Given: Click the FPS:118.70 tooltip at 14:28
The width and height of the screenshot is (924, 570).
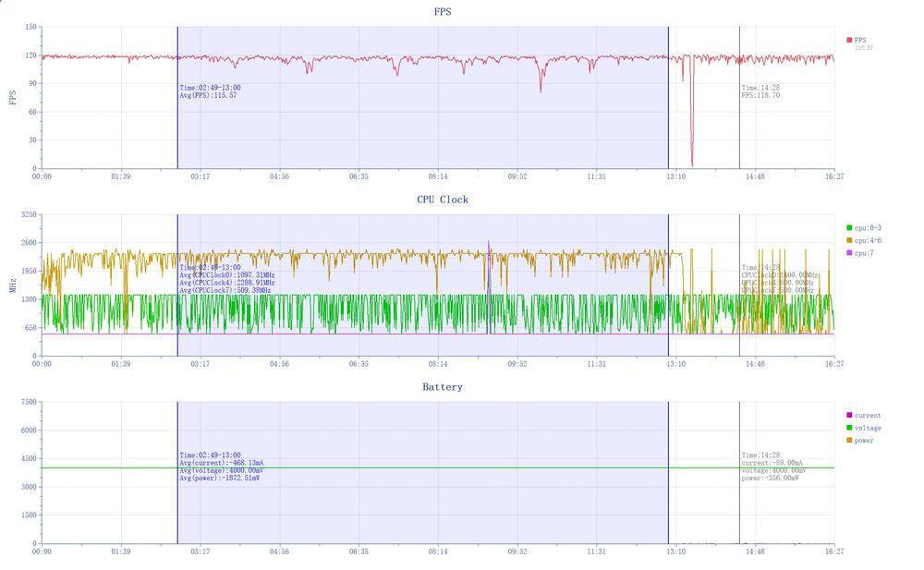Looking at the screenshot, I should click(760, 95).
